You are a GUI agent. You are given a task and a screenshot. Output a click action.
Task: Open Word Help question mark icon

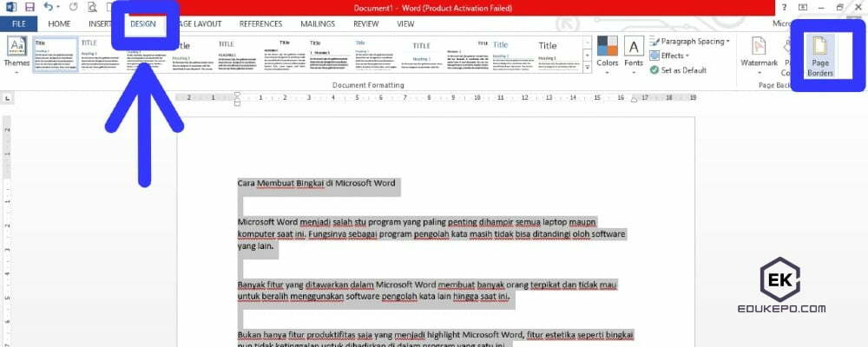click(782, 7)
